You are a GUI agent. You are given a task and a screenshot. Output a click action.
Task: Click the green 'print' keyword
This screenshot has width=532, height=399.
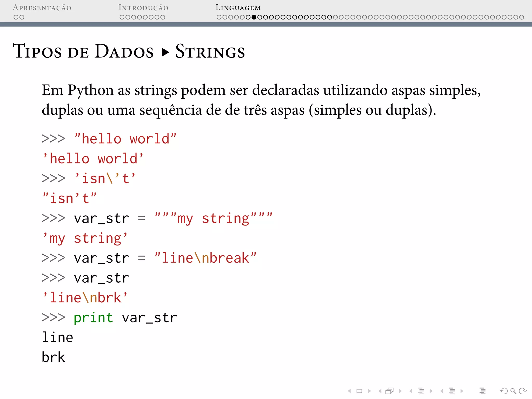click(93, 318)
